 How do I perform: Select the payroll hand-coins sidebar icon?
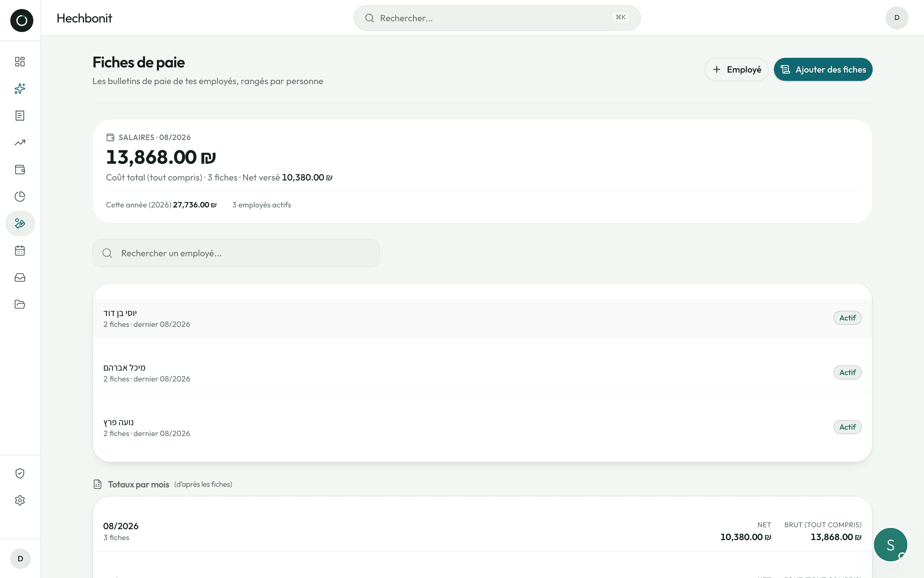20,223
